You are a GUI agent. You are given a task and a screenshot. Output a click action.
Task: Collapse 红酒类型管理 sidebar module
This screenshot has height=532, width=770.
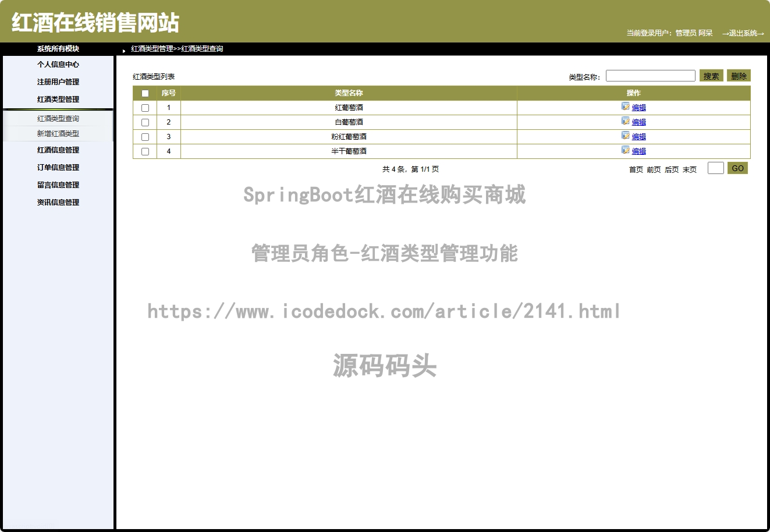pos(58,100)
